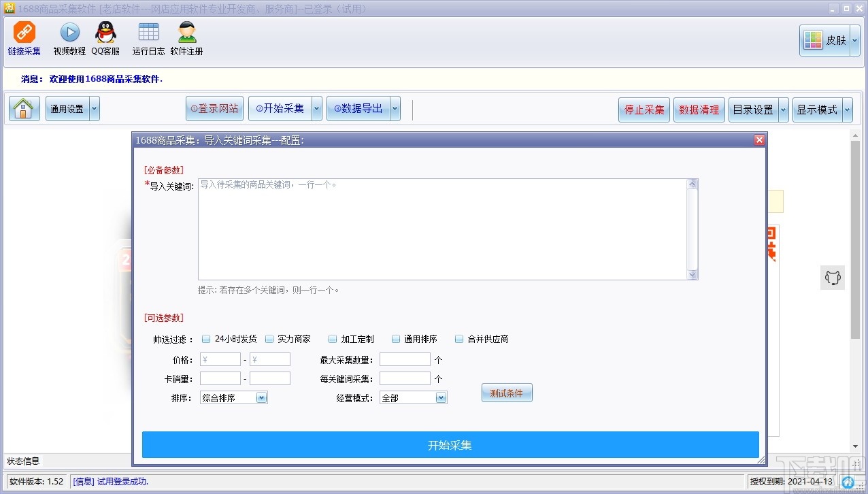Toggle the 加工定制 checkbox on
868x494 pixels.
pyautogui.click(x=333, y=339)
